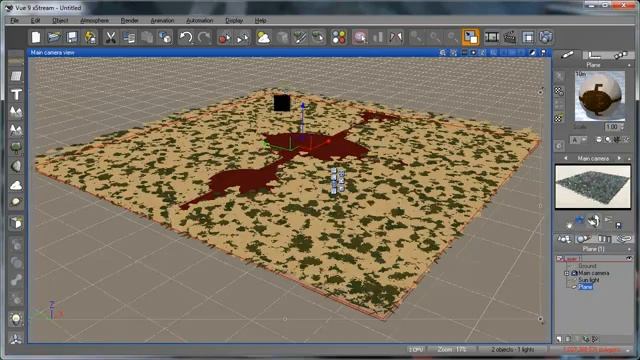Viewport: 640px width, 360px height.
Task: Click the New scene icon
Action: (x=36, y=38)
